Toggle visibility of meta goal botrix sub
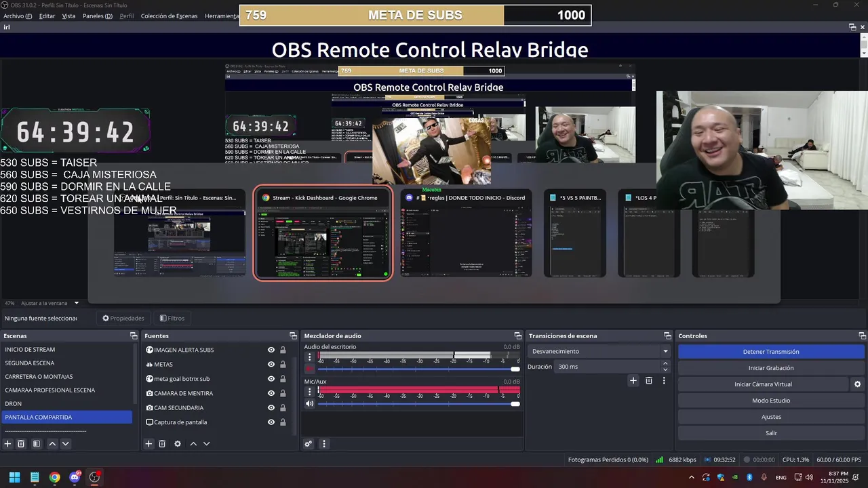The image size is (868, 488). coord(271,379)
